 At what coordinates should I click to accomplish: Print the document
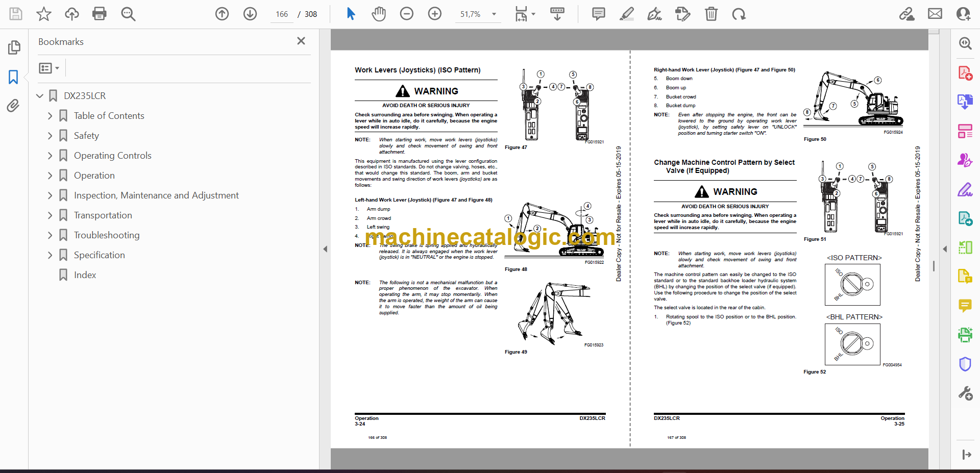(100, 14)
